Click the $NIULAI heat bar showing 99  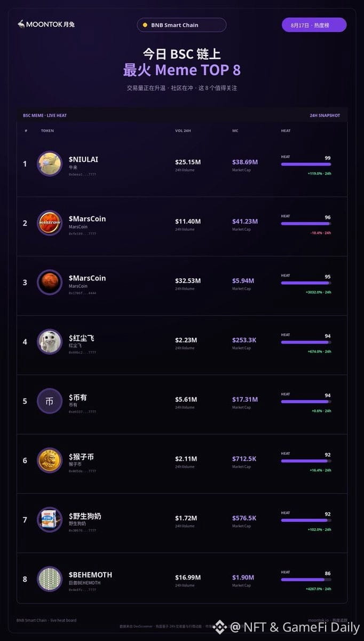[x=306, y=164]
